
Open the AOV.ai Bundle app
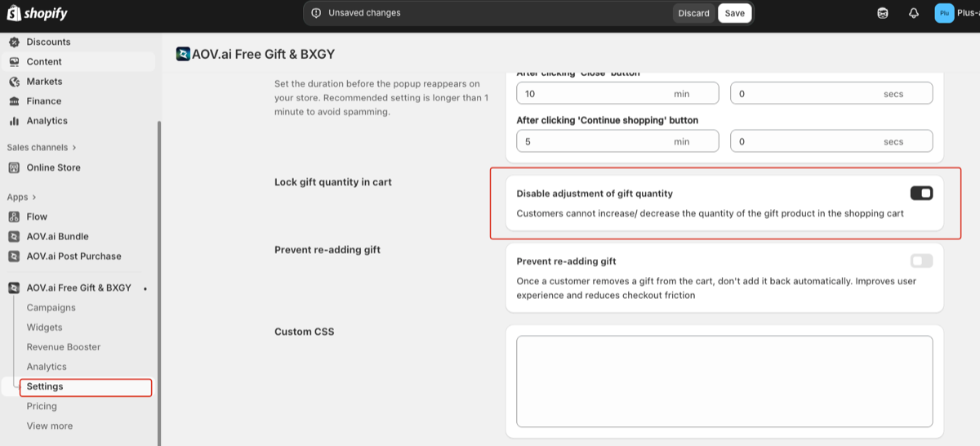57,236
